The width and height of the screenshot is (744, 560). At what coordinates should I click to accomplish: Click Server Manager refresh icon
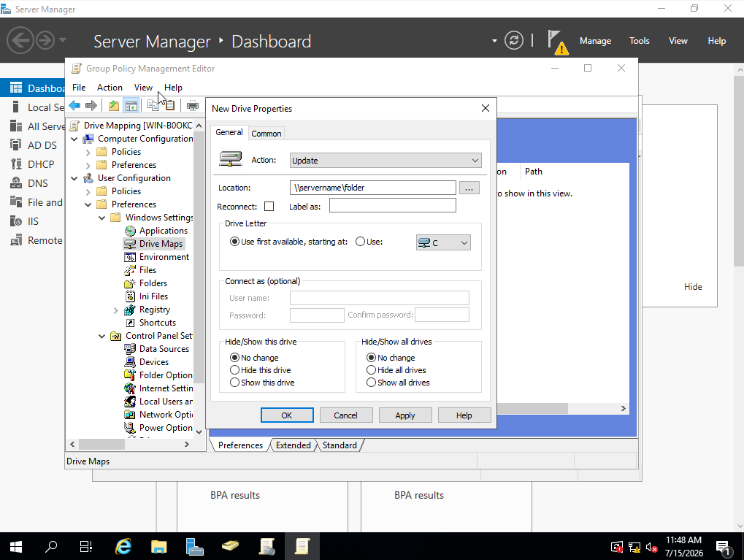(514, 40)
